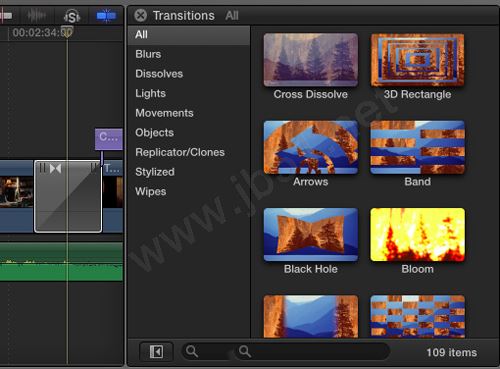Close the Transitions browser panel
The height and width of the screenshot is (369, 500).
coord(141,15)
